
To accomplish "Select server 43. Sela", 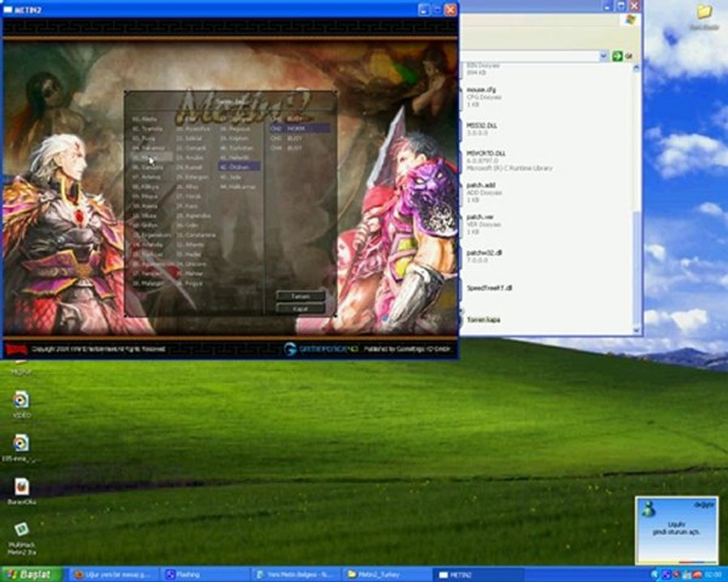I will click(231, 177).
